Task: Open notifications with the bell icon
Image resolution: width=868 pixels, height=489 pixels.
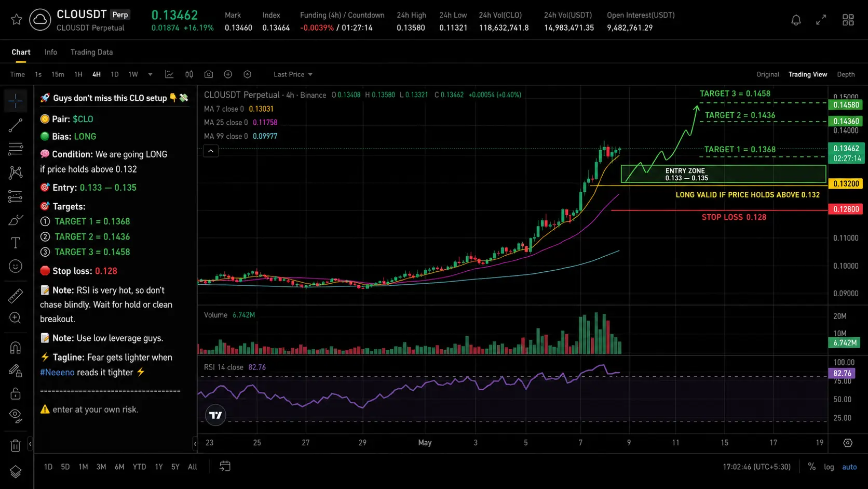Action: pos(796,20)
